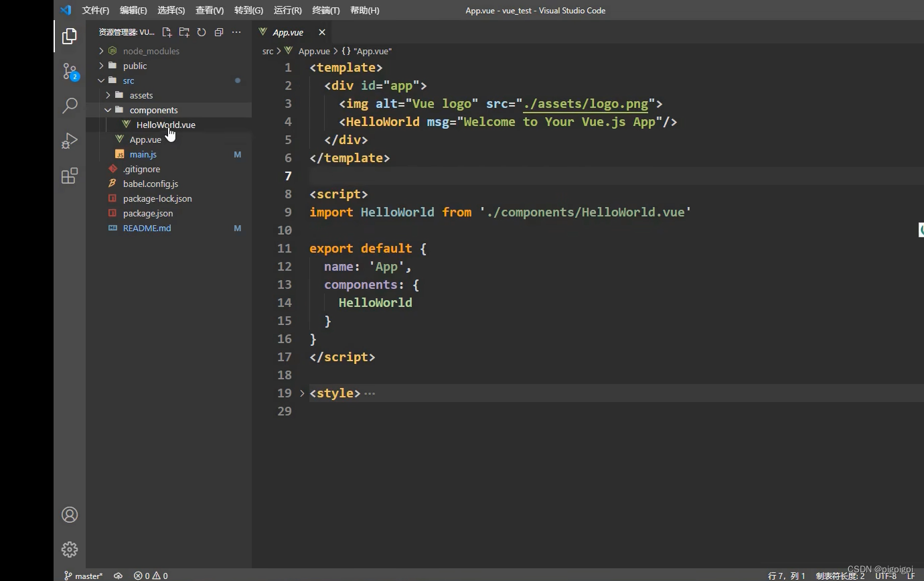Select App.vue in the file tree
Viewport: 924px width, 581px height.
pyautogui.click(x=145, y=139)
